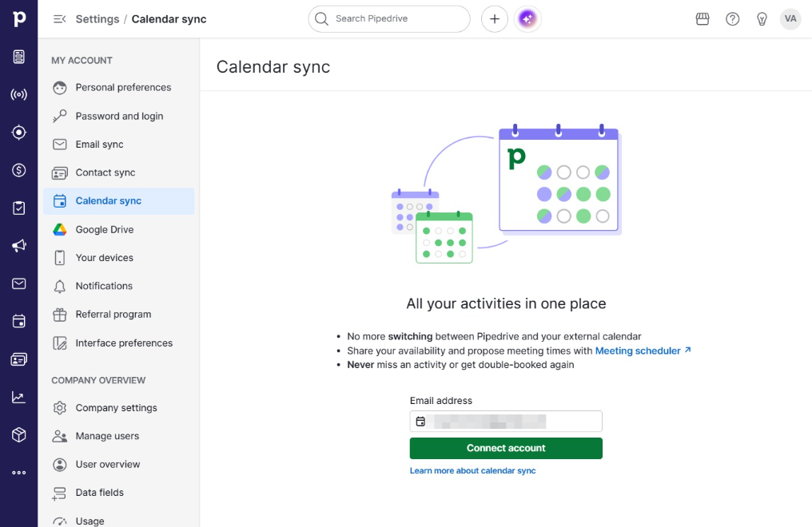The width and height of the screenshot is (812, 527).
Task: Open User overview settings
Action: tap(119, 465)
